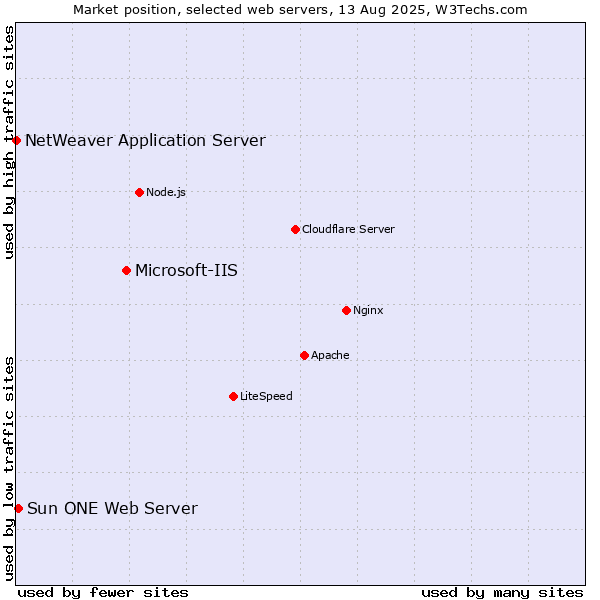Click the 'used by many sites' axis label
600x600 pixels.
(x=502, y=593)
